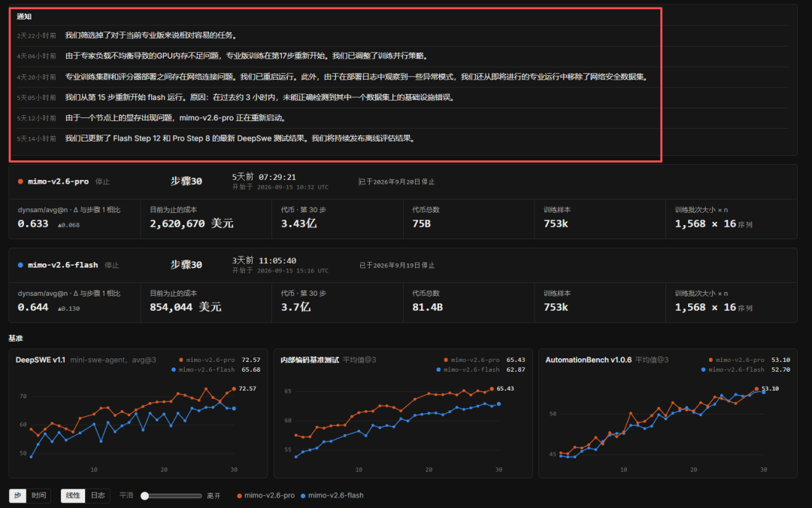The width and height of the screenshot is (812, 508).
Task: Select the notification posted 5天12小时前
Action: (402, 118)
